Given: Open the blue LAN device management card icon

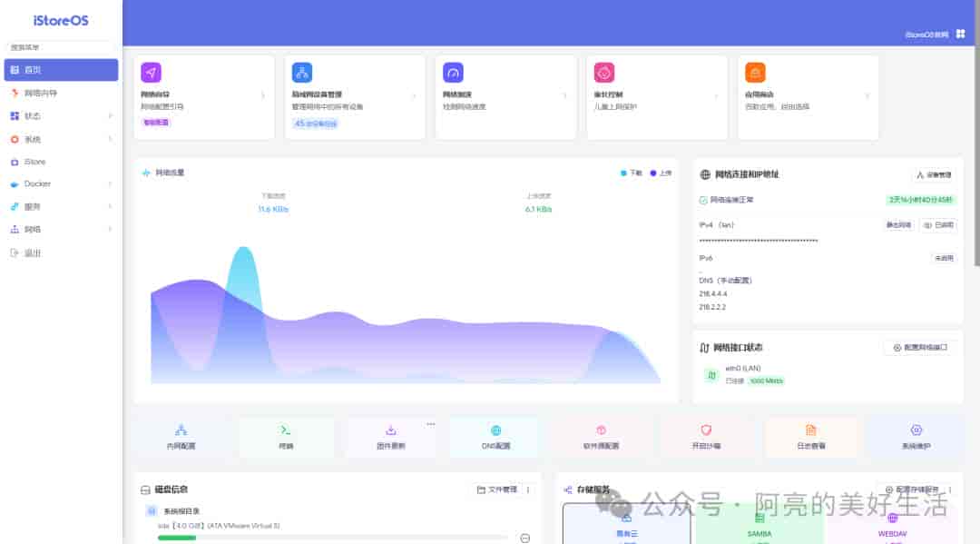Looking at the screenshot, I should [302, 73].
